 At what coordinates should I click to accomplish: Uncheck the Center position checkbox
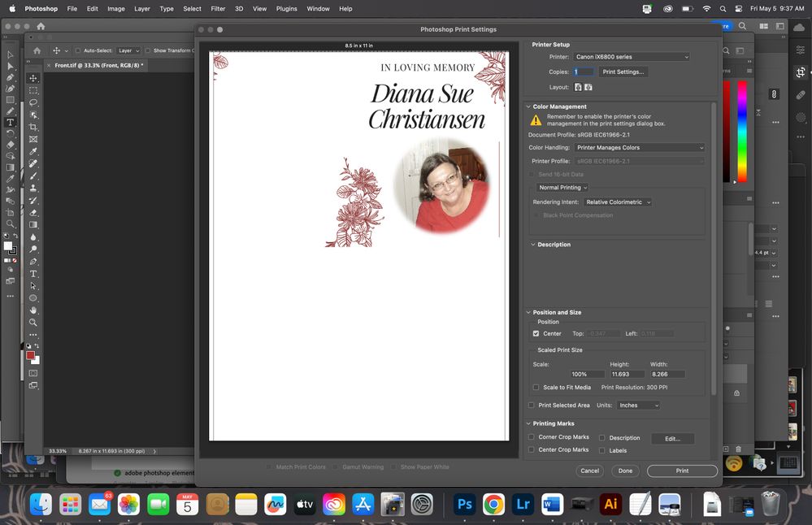[536, 333]
